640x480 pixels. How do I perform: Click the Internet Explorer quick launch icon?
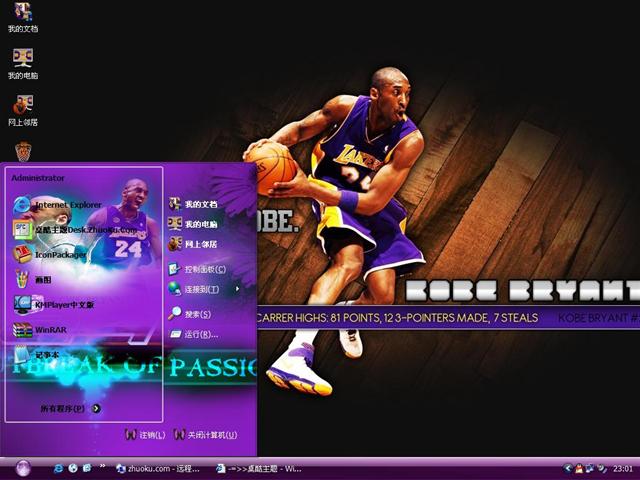[59, 468]
